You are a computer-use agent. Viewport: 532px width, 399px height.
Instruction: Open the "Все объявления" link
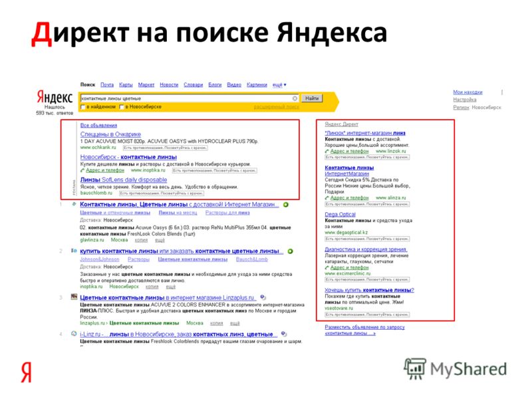coord(98,126)
